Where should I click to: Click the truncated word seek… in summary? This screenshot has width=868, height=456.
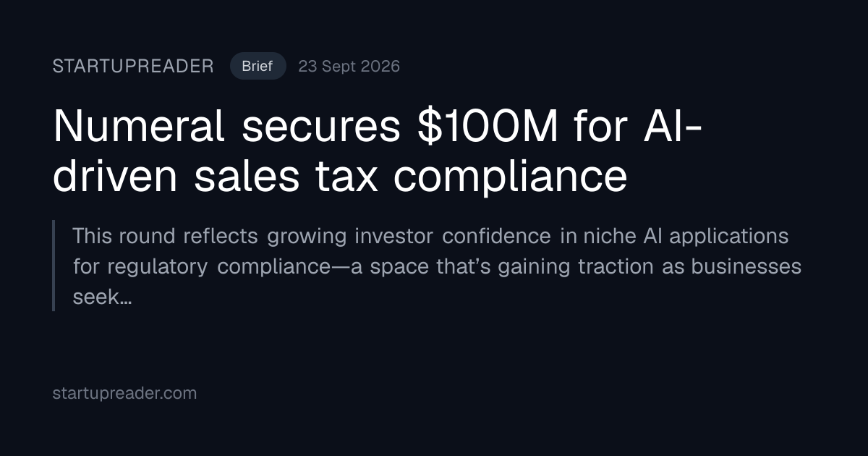(102, 297)
